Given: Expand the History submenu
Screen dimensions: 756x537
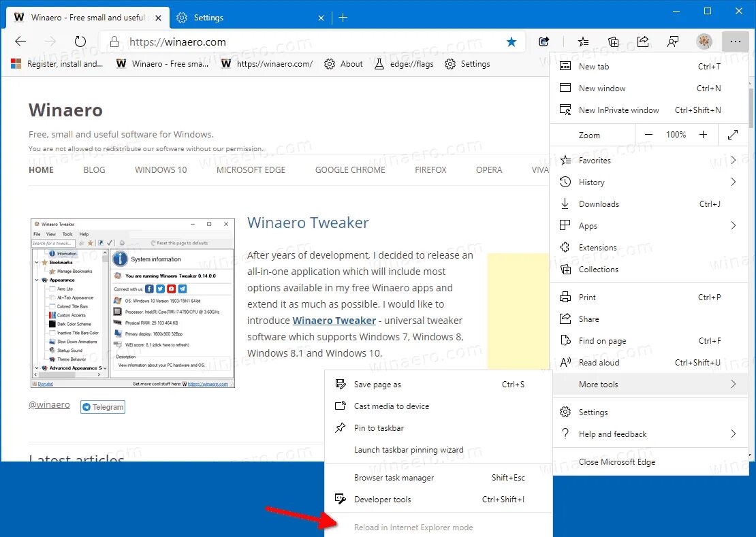Looking at the screenshot, I should click(649, 182).
